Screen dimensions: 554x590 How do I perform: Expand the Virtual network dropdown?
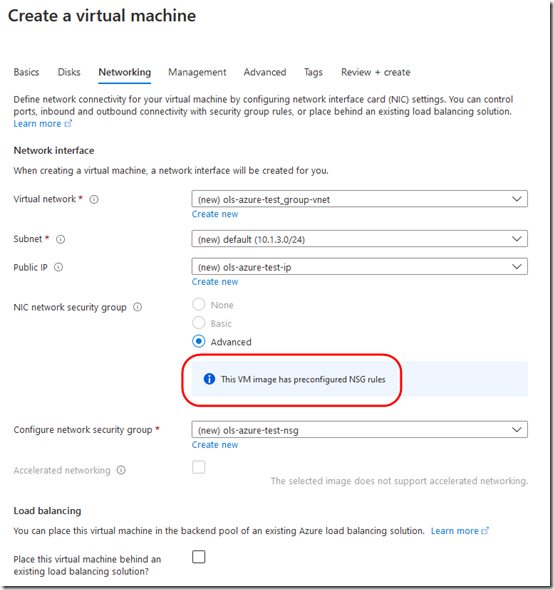click(x=359, y=199)
